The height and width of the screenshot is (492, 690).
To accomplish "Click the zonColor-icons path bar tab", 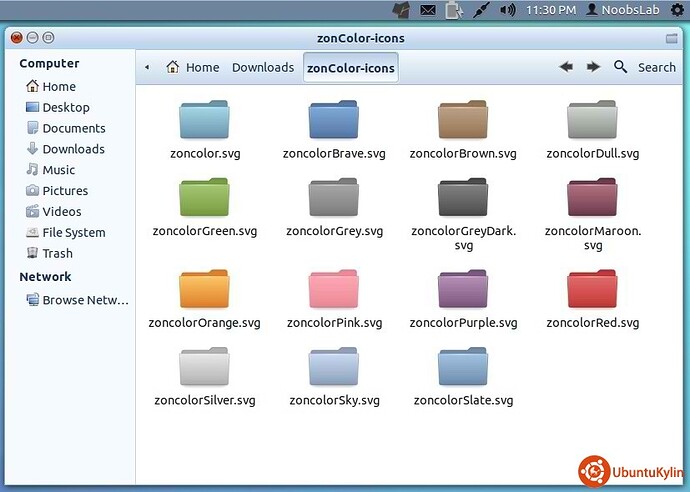I will pos(351,68).
